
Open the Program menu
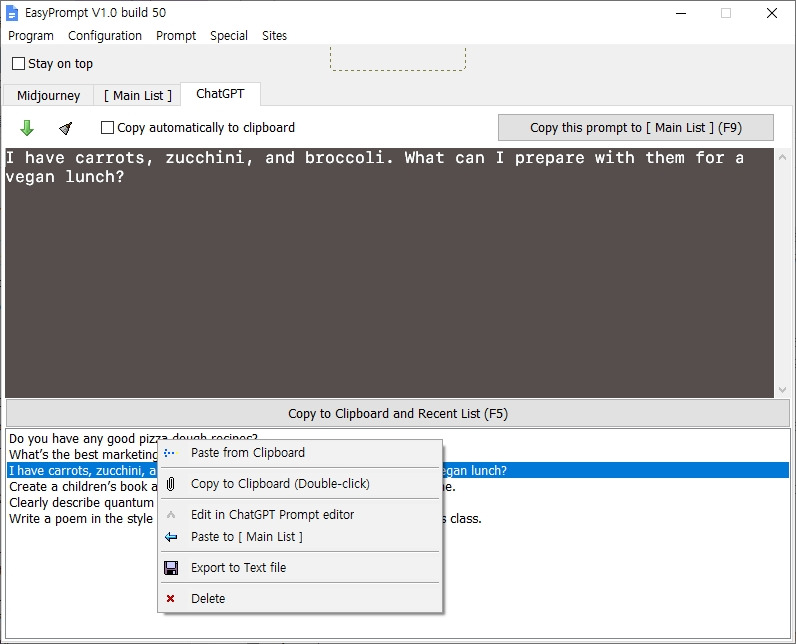(x=31, y=36)
